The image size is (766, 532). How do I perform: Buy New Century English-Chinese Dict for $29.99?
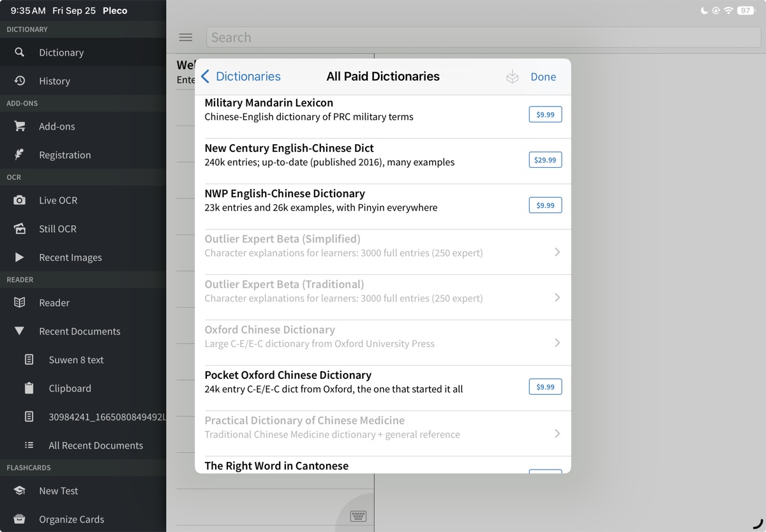tap(545, 159)
